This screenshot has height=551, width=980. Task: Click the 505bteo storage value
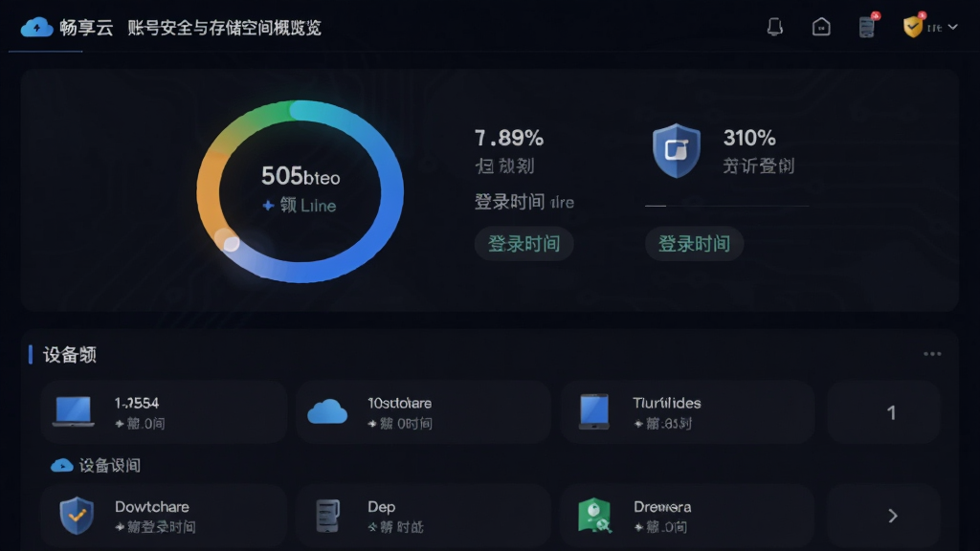[301, 176]
